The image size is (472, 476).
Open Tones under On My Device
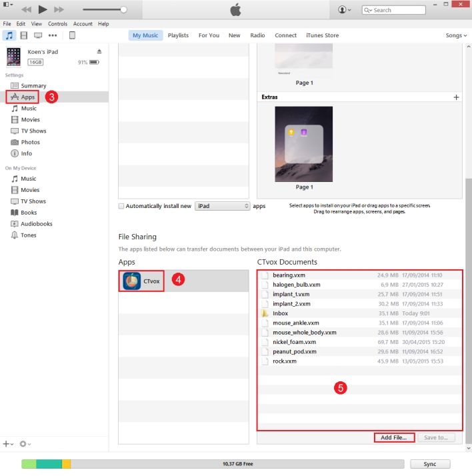point(24,235)
